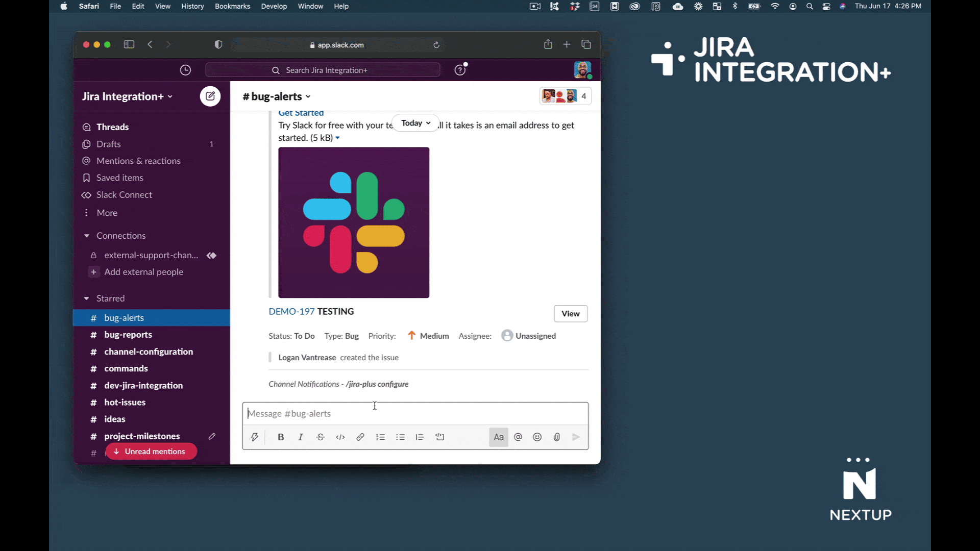The height and width of the screenshot is (551, 980).
Task: Click the compose new message icon
Action: pos(210,96)
